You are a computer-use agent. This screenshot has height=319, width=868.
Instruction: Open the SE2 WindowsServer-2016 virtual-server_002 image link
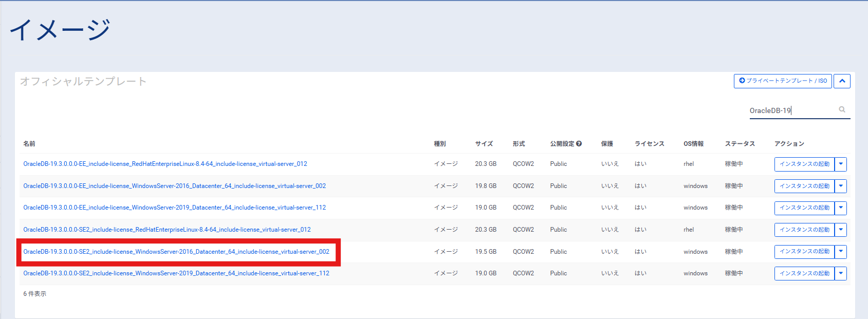point(176,252)
